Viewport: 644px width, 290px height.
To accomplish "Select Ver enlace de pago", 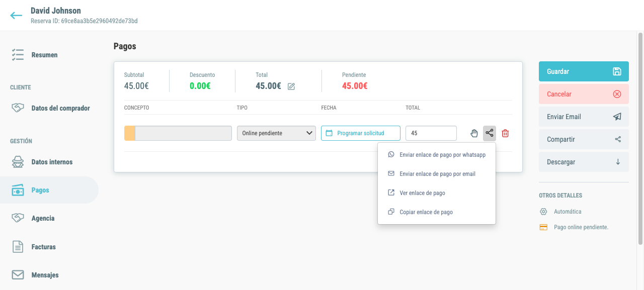I will 437,193.
